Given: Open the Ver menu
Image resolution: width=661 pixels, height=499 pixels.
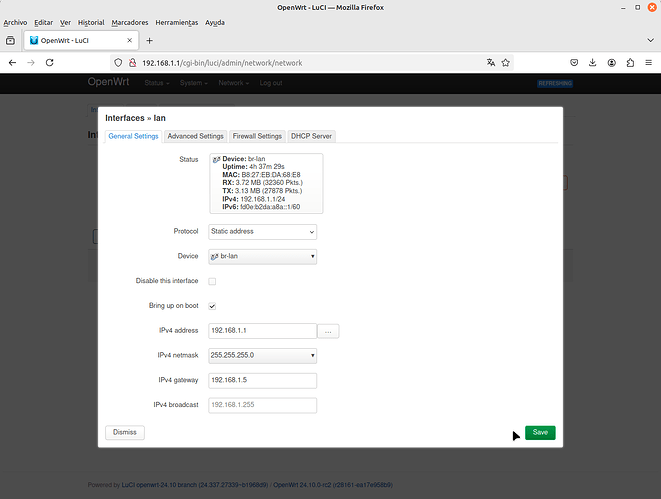Looking at the screenshot, I should coord(65,22).
